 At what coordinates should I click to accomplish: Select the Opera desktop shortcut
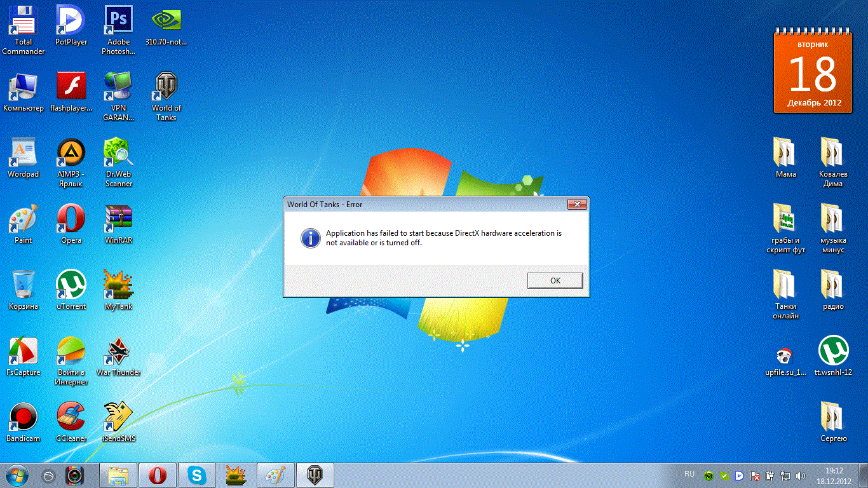click(71, 224)
